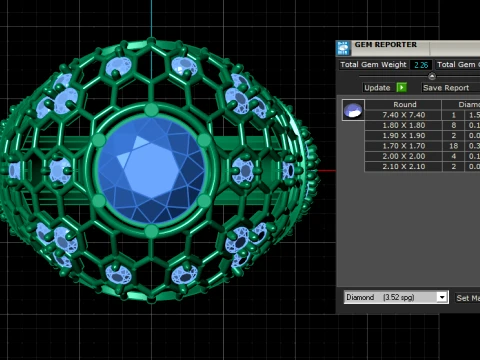Select the round gem thumbnail
The image size is (480, 360).
point(353,110)
